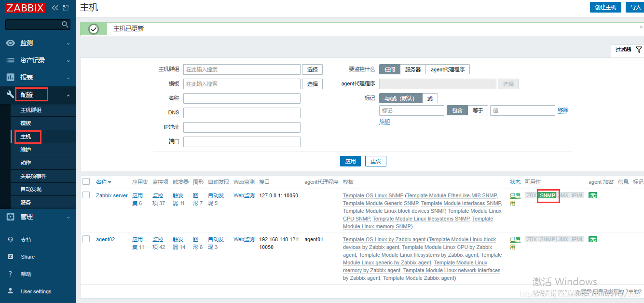Click SNMP availability badge for agent02

(548, 239)
